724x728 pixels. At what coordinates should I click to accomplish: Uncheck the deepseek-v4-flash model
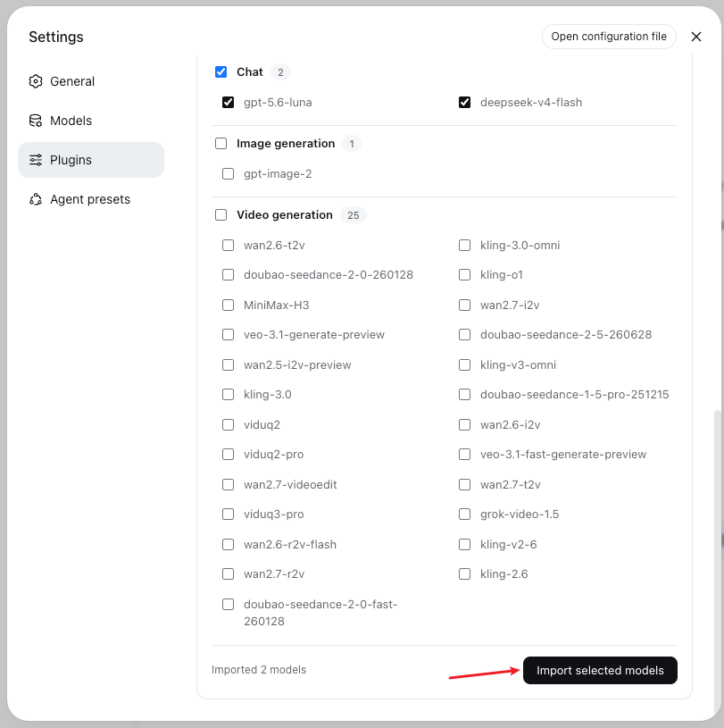coord(464,102)
